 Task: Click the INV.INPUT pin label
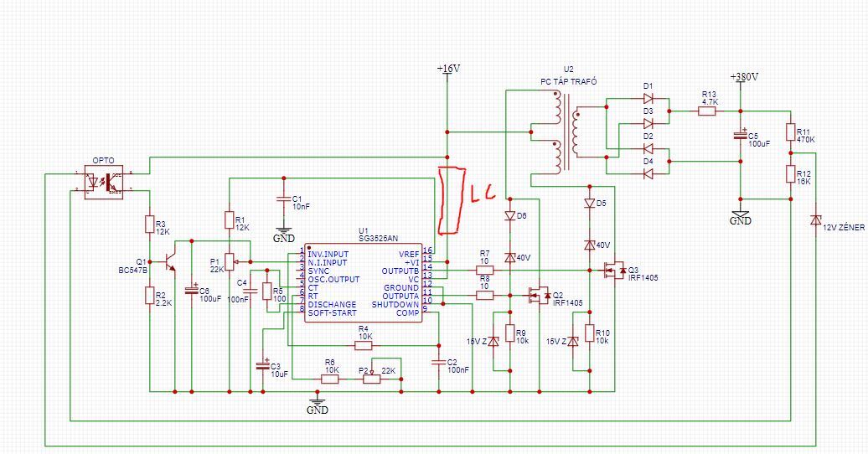click(328, 254)
